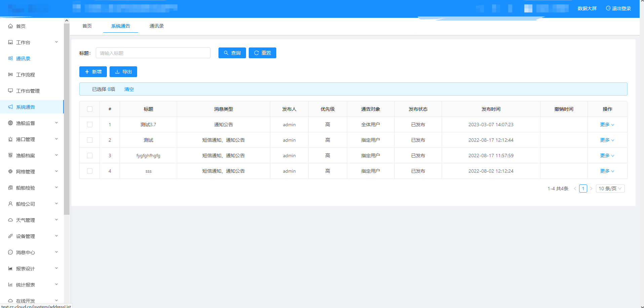The image size is (644, 308).
Task: Open the 10 条/页 page size dropdown
Action: [610, 189]
